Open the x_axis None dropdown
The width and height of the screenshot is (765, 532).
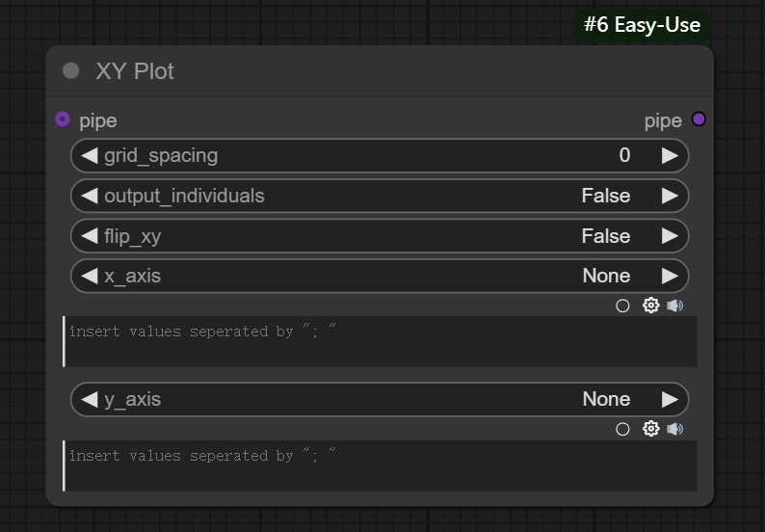pos(605,276)
